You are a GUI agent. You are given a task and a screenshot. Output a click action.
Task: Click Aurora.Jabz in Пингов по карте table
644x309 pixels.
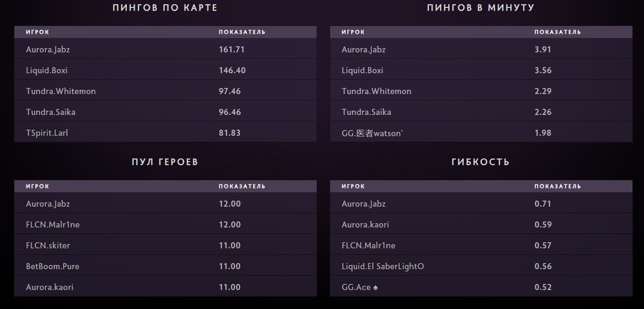click(48, 50)
